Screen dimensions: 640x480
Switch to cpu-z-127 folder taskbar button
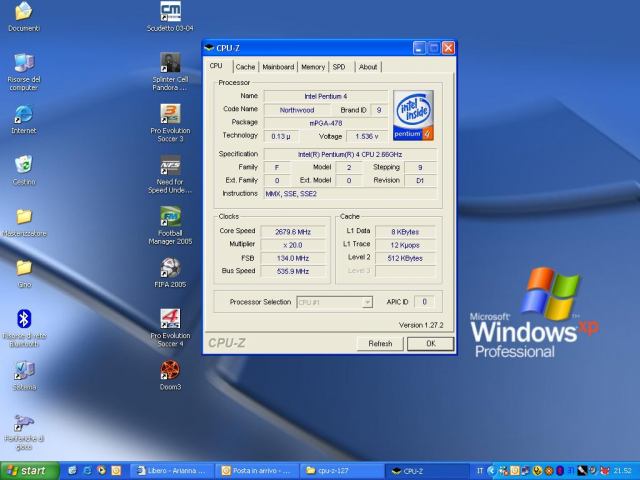coord(342,471)
